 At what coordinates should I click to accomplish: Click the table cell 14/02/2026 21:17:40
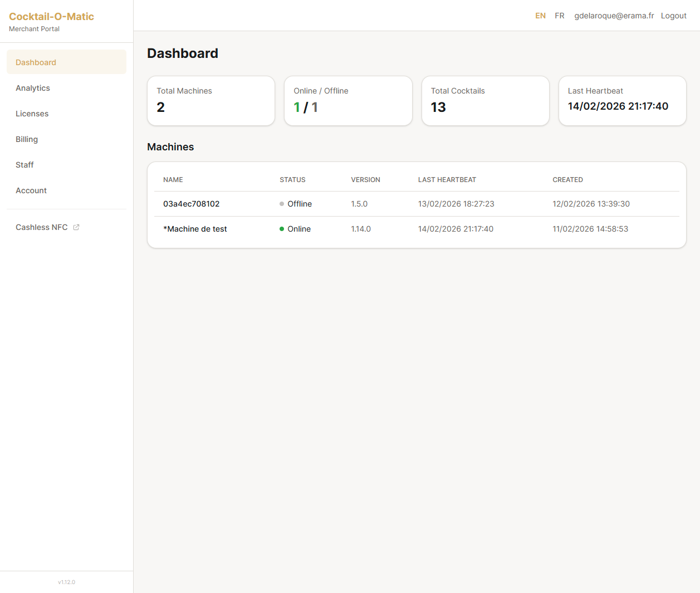tap(456, 229)
